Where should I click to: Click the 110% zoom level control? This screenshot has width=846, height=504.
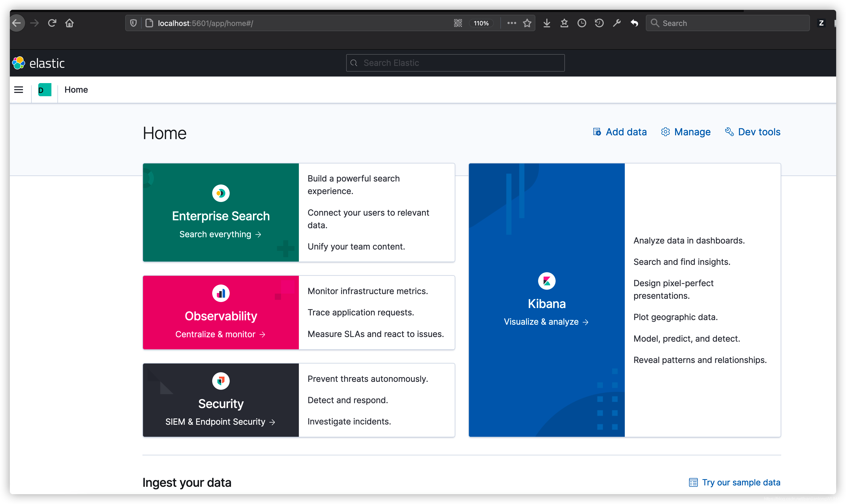[x=481, y=23]
